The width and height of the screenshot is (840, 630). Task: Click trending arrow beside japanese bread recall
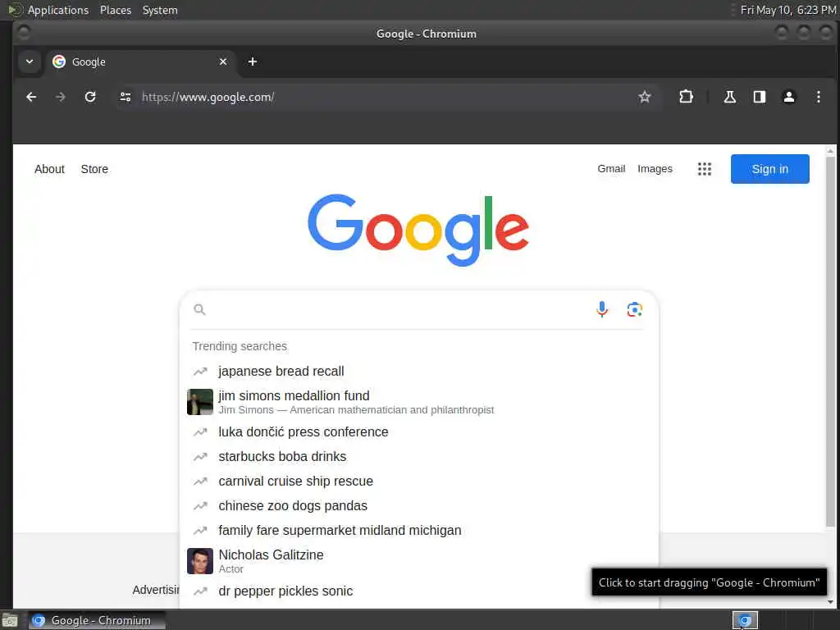[x=200, y=372]
